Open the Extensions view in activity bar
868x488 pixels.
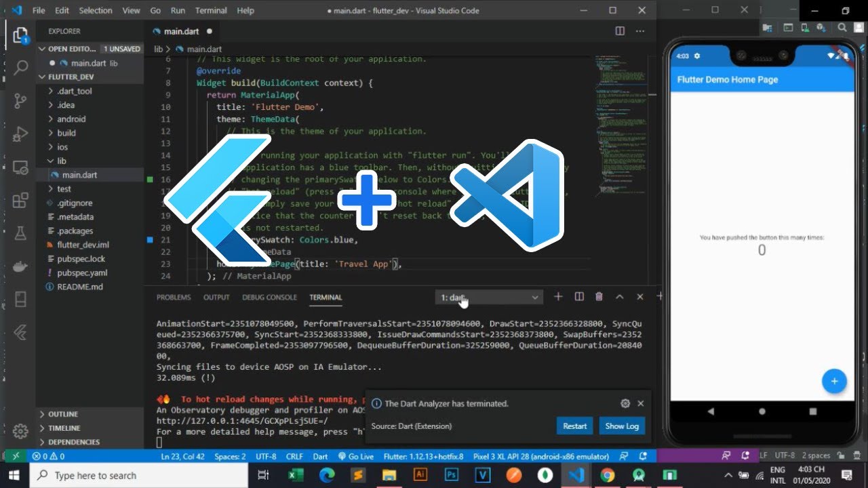20,200
